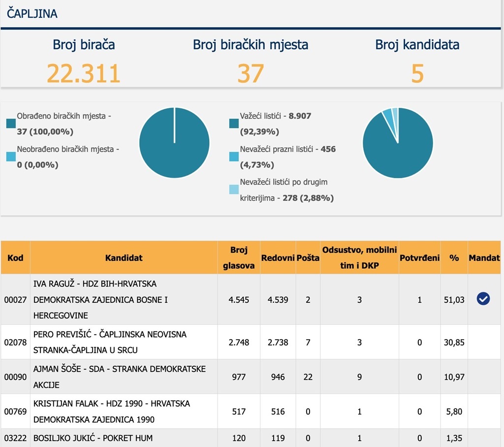Screen dimensions: 504x447
Task: Click the ballot validity pie chart
Action: click(398, 143)
